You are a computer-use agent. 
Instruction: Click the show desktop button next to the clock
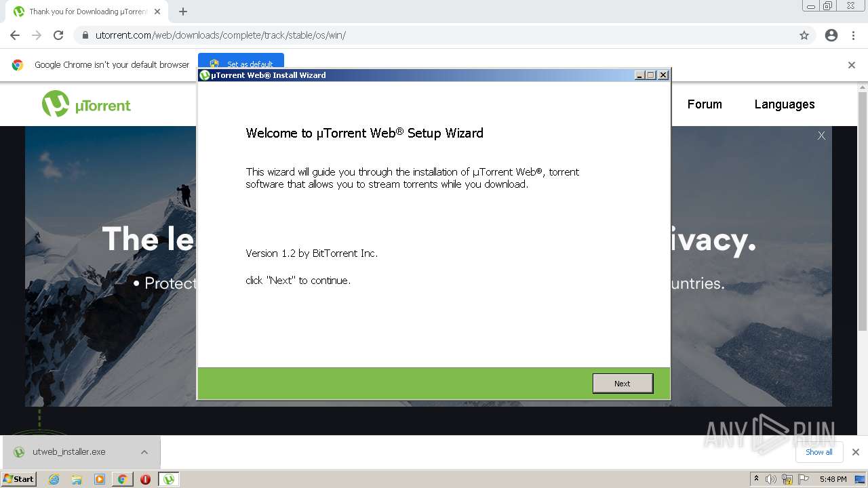[861, 479]
